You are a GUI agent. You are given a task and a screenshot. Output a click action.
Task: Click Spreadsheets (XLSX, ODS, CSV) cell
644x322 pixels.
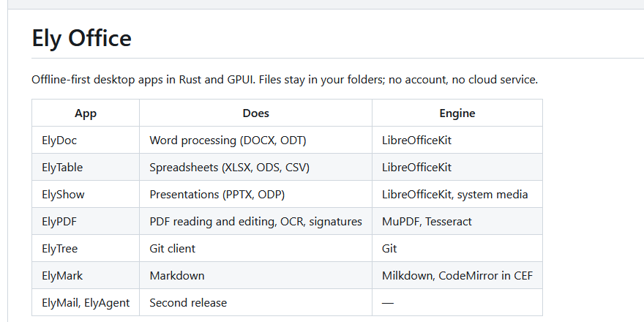coord(255,167)
